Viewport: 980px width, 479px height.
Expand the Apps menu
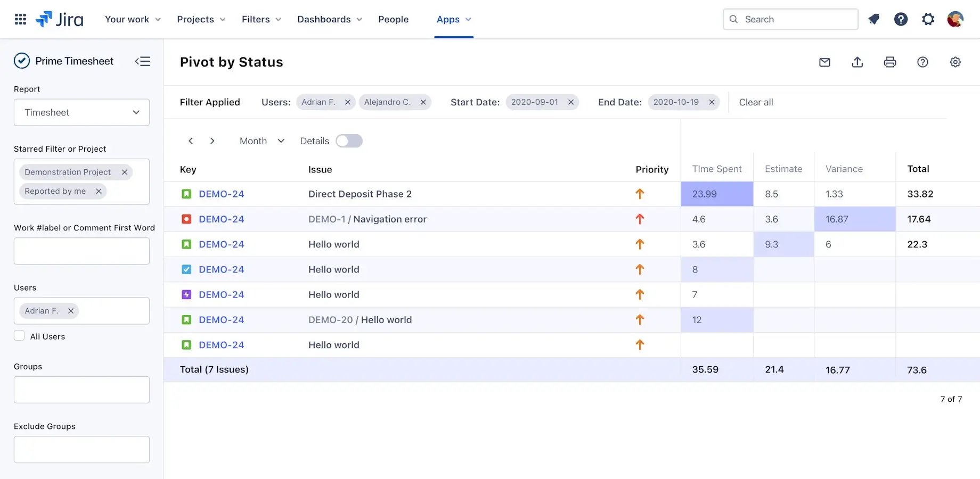point(453,19)
